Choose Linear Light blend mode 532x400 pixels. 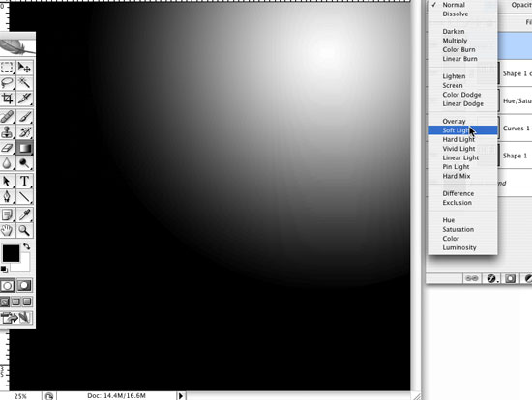pos(462,157)
